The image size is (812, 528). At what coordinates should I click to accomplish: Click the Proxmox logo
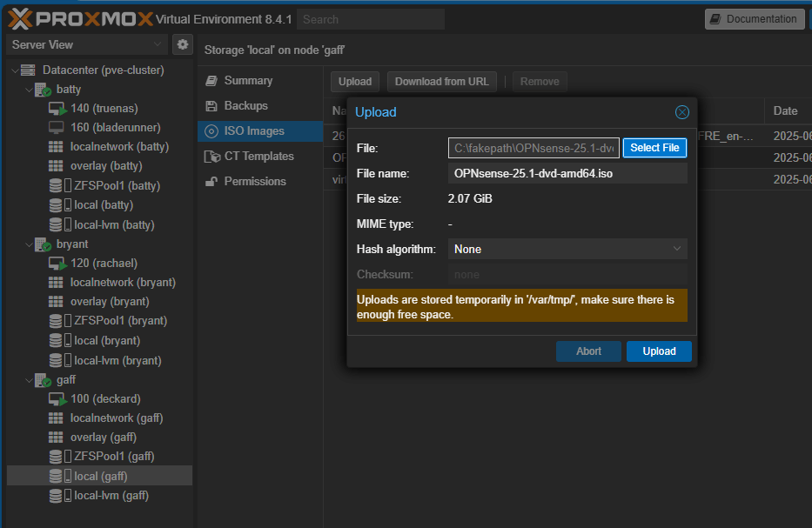78,18
